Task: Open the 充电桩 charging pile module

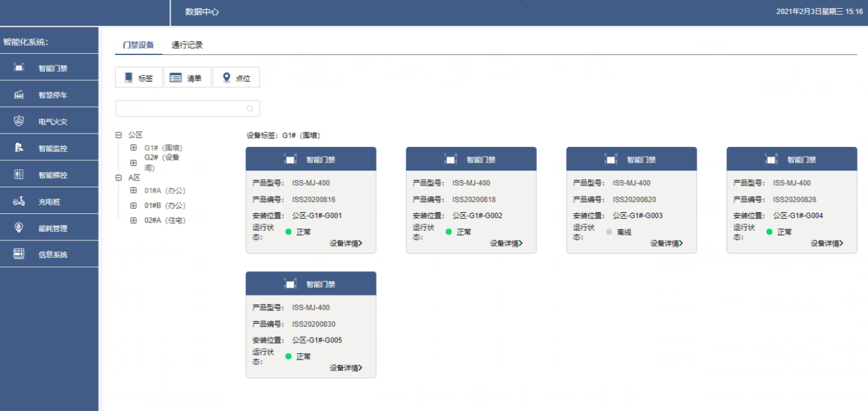Action: click(49, 201)
